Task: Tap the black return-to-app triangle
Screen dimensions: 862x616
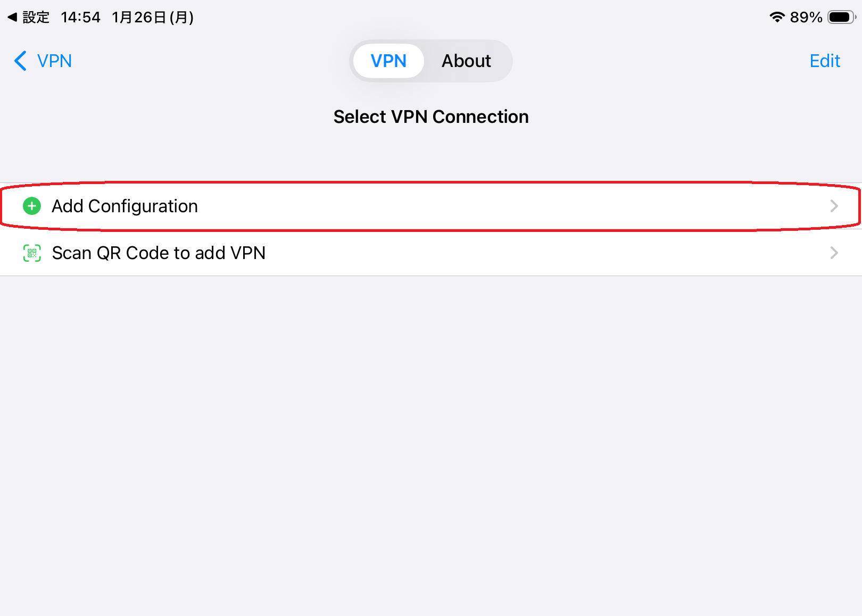Action: [12, 17]
